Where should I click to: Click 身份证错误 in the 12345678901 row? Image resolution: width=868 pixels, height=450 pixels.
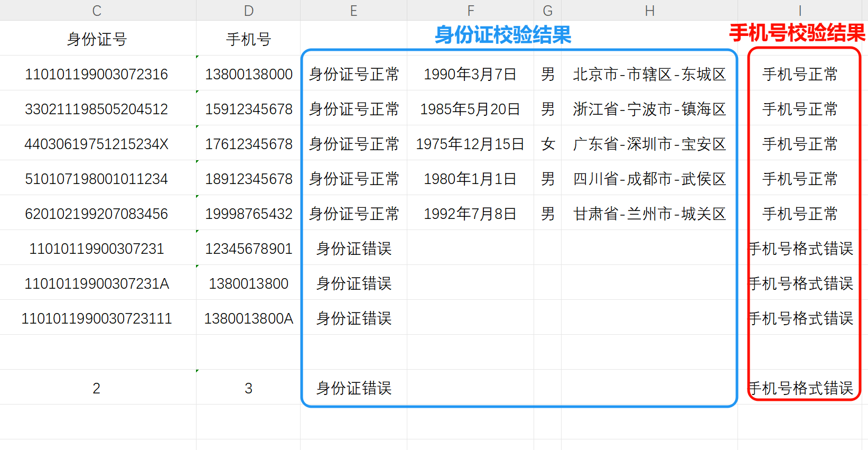click(x=354, y=248)
